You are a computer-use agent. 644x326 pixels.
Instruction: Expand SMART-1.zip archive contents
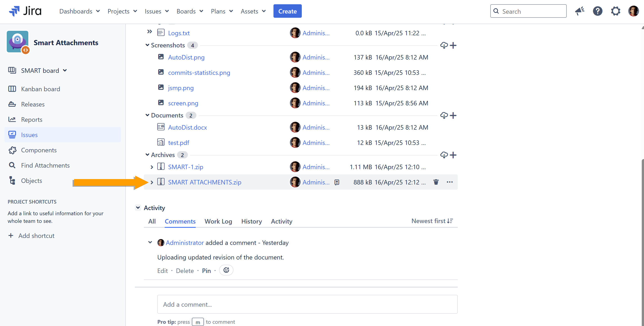pos(151,167)
